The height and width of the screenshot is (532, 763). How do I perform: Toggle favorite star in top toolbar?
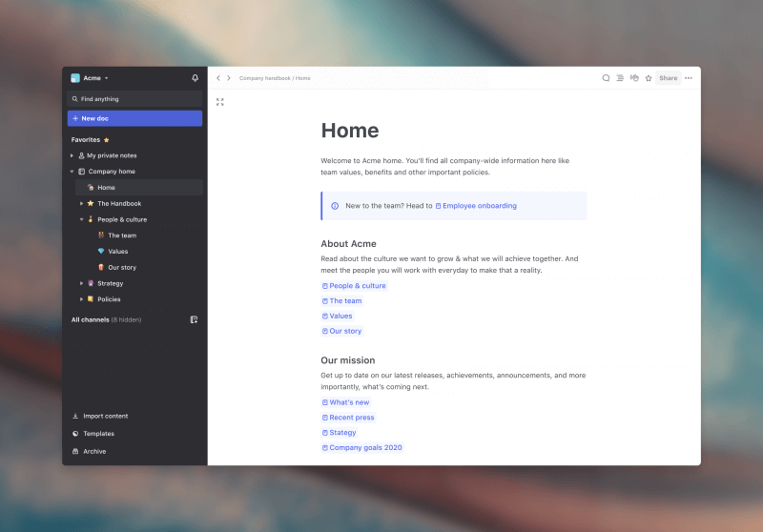(x=649, y=78)
